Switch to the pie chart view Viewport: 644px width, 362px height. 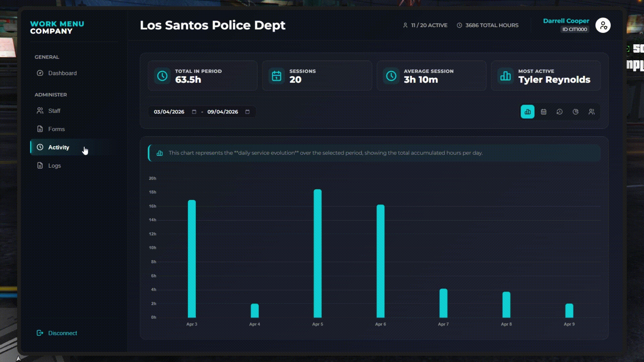pyautogui.click(x=576, y=112)
